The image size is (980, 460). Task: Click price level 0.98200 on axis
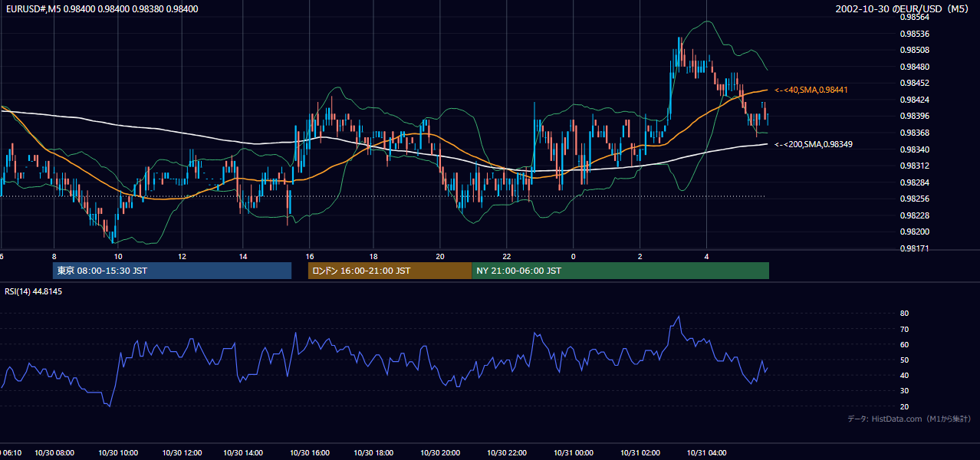[x=914, y=232]
